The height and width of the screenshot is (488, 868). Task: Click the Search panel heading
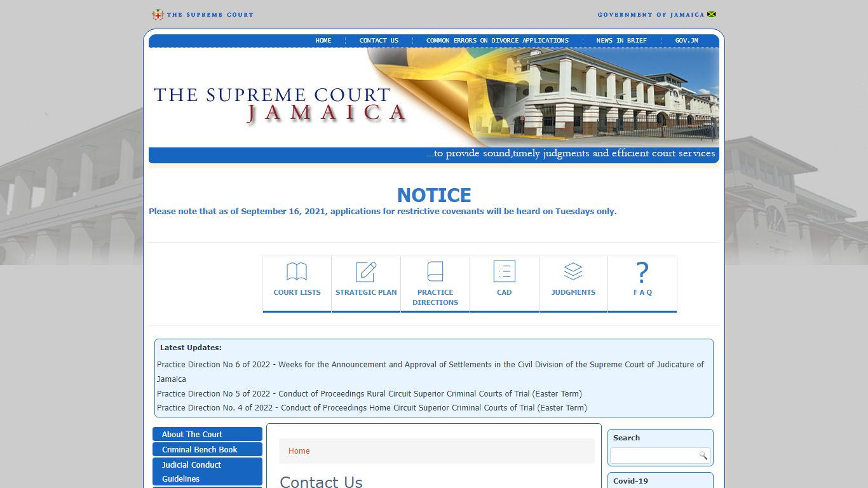[627, 438]
